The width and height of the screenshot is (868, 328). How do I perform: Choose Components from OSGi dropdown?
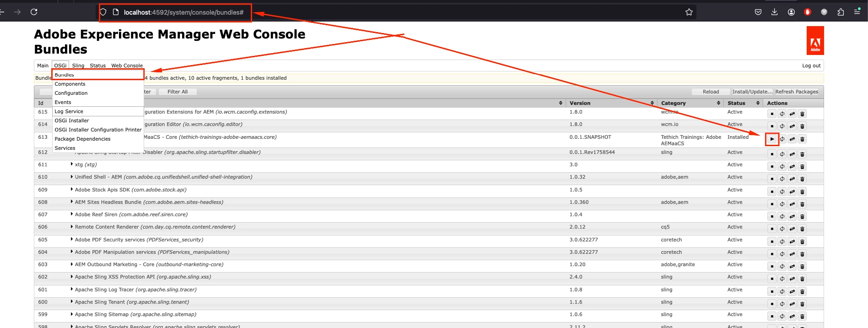98,84
